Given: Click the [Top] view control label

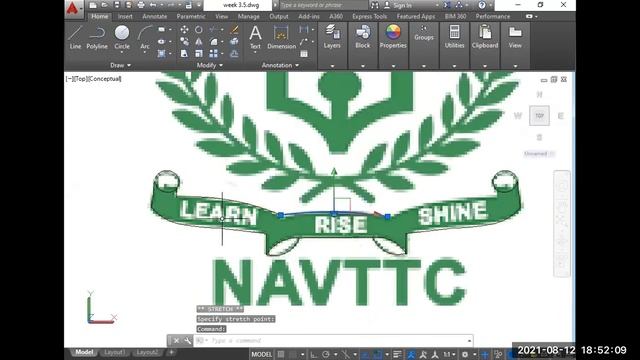Looking at the screenshot, I should pyautogui.click(x=80, y=79).
